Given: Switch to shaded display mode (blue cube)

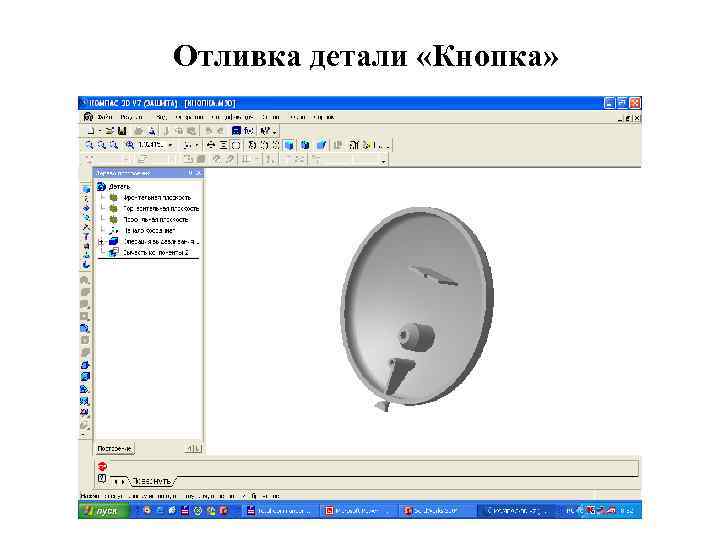Looking at the screenshot, I should [289, 145].
